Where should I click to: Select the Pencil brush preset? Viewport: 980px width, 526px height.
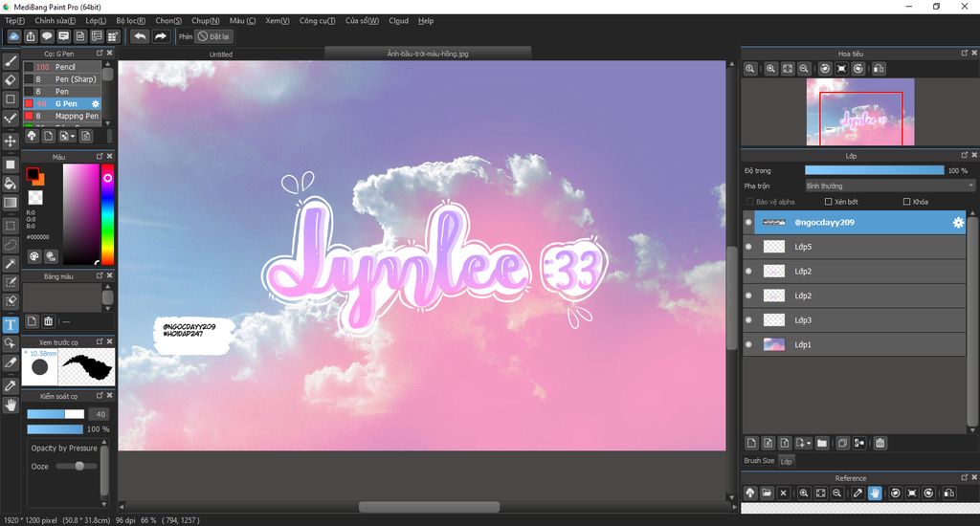62,67
